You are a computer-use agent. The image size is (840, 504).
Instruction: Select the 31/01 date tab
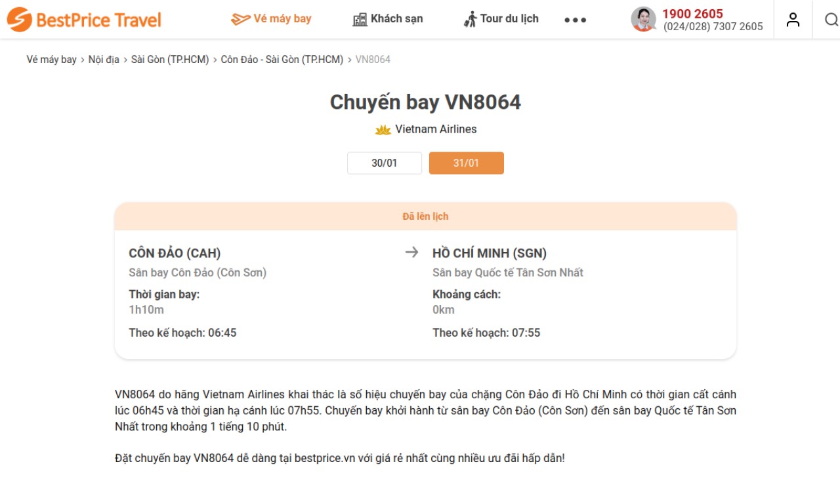(x=467, y=163)
